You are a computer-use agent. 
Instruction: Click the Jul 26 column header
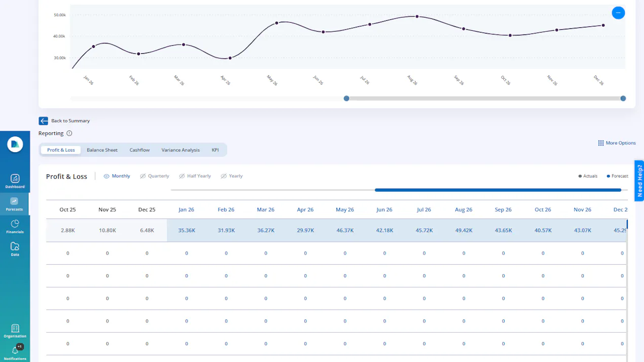424,209
